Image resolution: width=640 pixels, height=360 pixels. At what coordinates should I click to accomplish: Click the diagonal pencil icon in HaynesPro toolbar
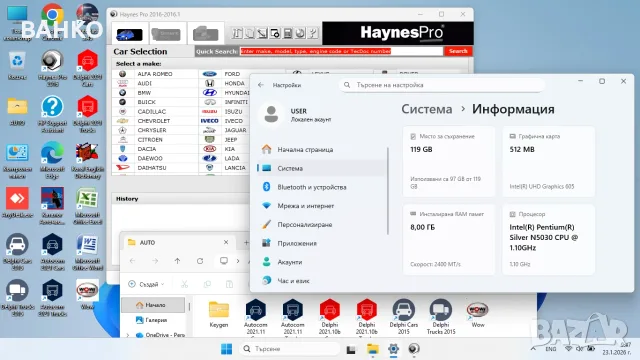click(262, 33)
